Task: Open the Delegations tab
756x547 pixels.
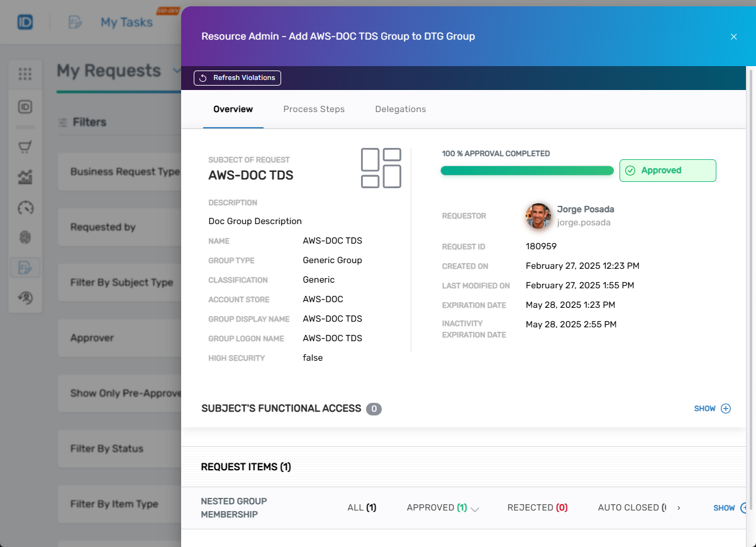Action: 400,109
